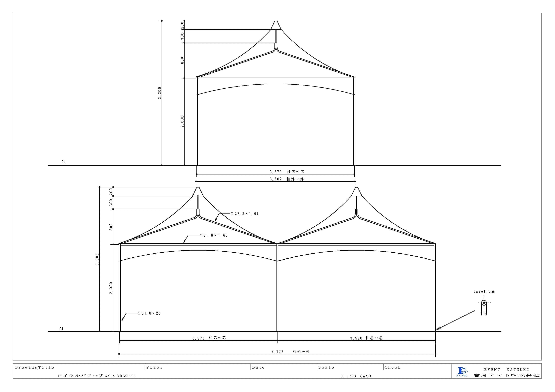Click the Check field label
This screenshot has height=392, width=555.
(393, 367)
